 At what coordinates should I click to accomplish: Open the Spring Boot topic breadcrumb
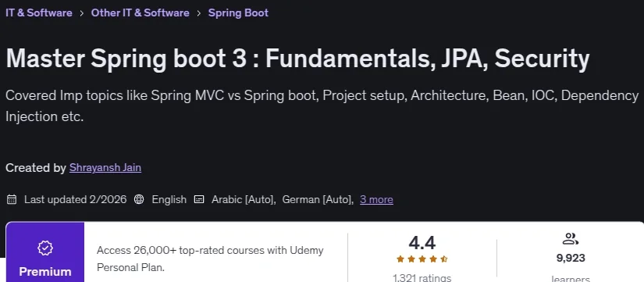238,12
